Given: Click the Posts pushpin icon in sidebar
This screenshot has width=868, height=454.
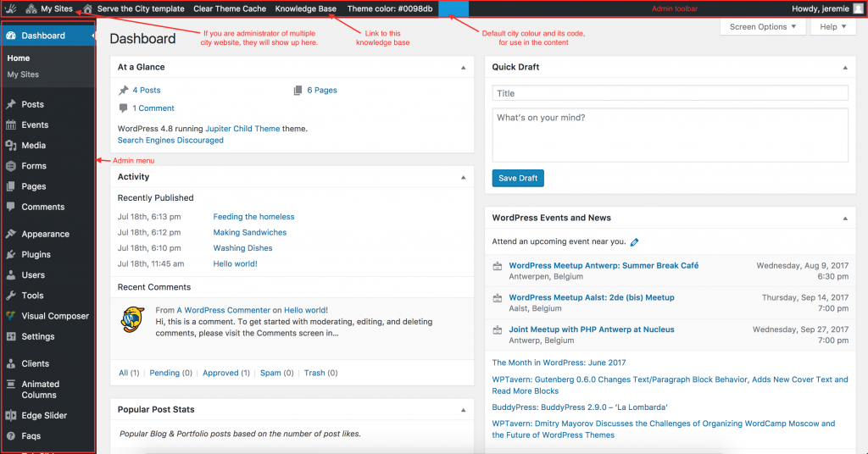Looking at the screenshot, I should click(11, 105).
